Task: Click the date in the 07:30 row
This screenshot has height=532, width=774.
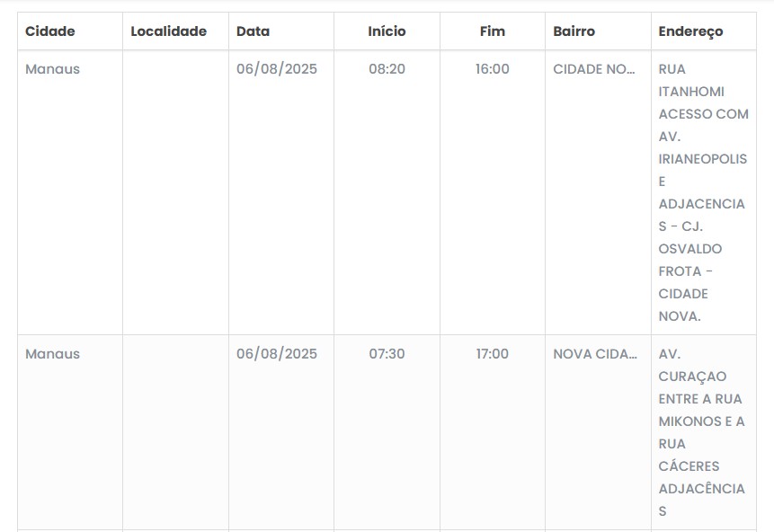Action: point(277,354)
